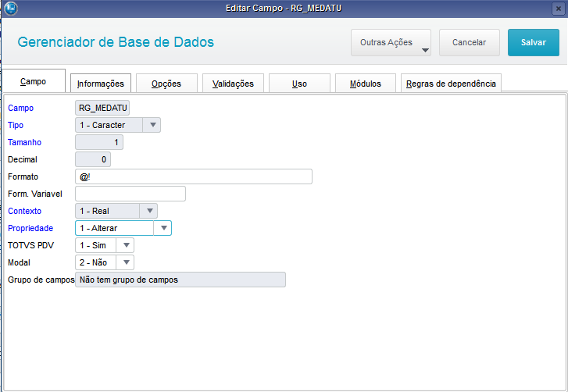Open the Regras de dependência tab
The height and width of the screenshot is (392, 568).
pyautogui.click(x=451, y=84)
